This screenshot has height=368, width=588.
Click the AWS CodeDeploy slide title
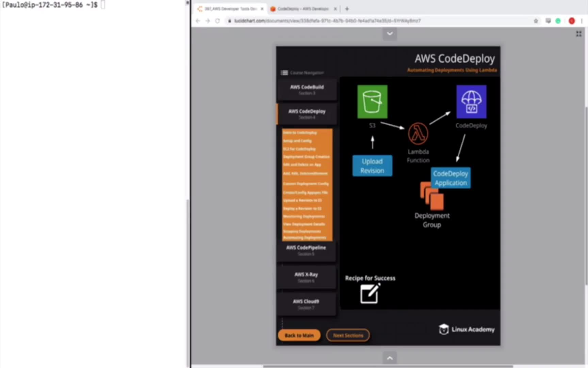(x=455, y=59)
